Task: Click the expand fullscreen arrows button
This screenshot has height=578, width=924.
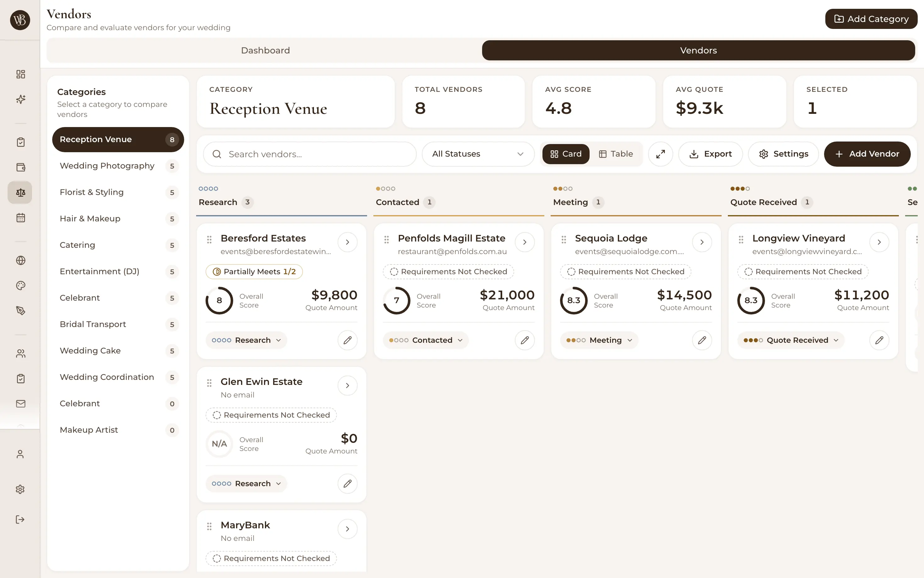Action: pyautogui.click(x=660, y=154)
